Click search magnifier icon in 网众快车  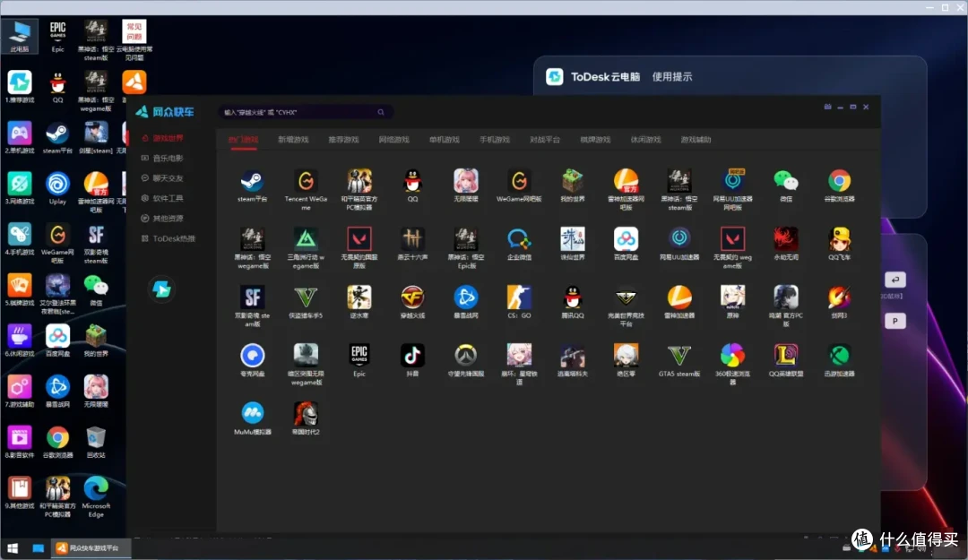(381, 112)
